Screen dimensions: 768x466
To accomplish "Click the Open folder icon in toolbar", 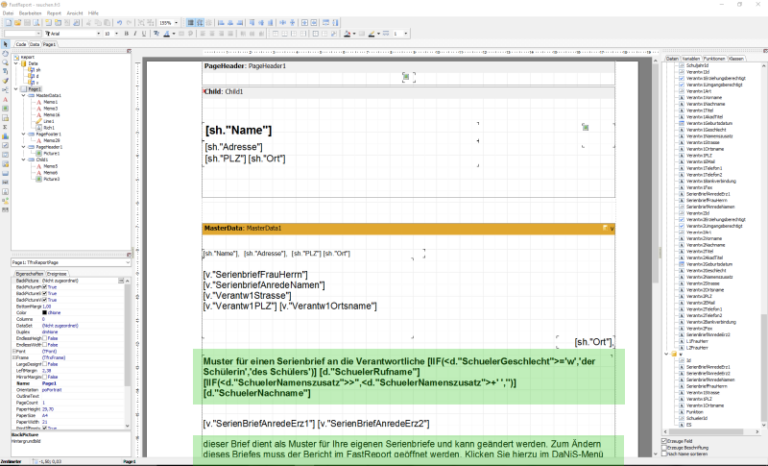I will [17, 22].
